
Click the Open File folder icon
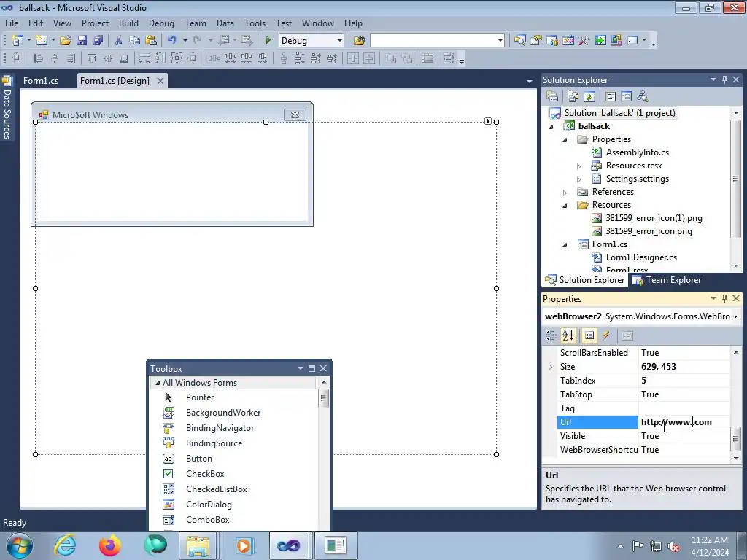[66, 41]
